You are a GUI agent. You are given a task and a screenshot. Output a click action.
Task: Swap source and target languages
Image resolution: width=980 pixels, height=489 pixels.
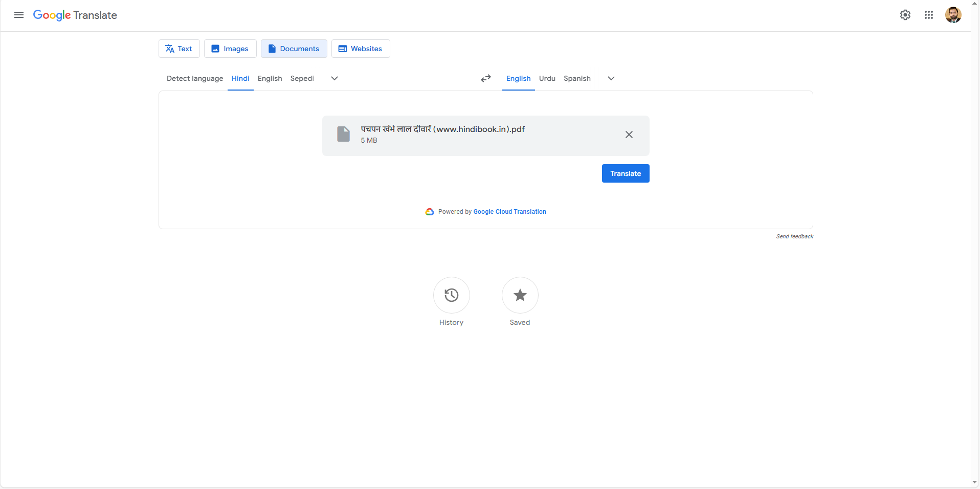pos(485,78)
